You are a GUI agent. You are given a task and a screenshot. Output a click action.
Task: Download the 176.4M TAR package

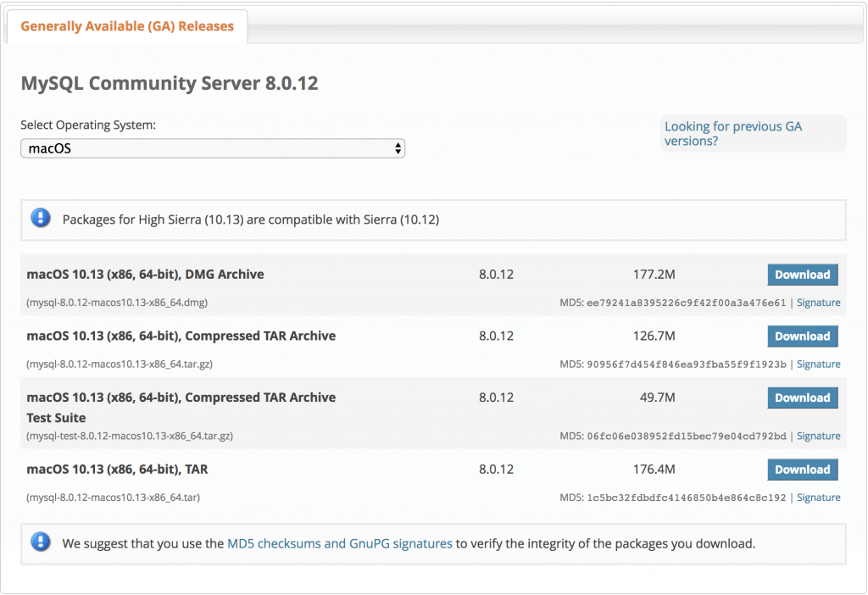coord(802,470)
